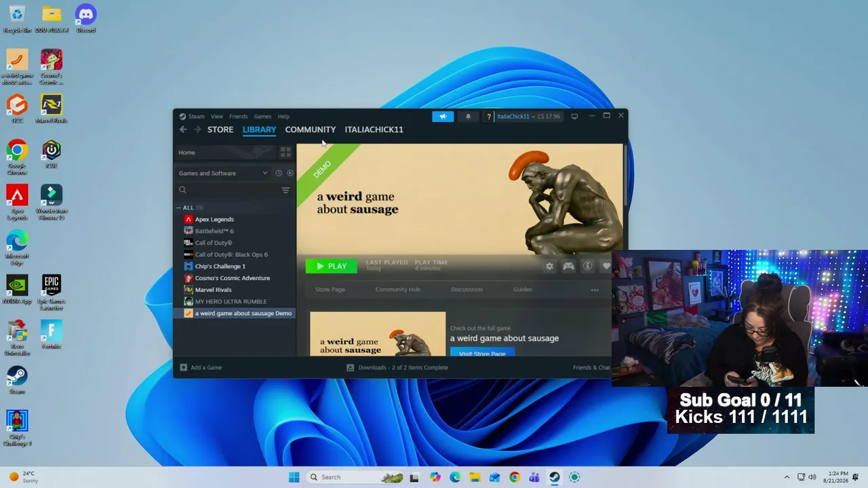Open Wondershare Filmora desktop shortcut

tap(52, 202)
